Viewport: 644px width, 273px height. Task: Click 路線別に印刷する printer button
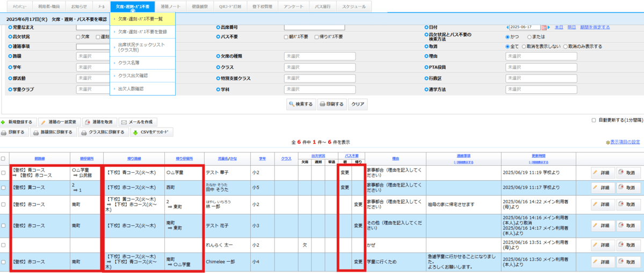[53, 132]
